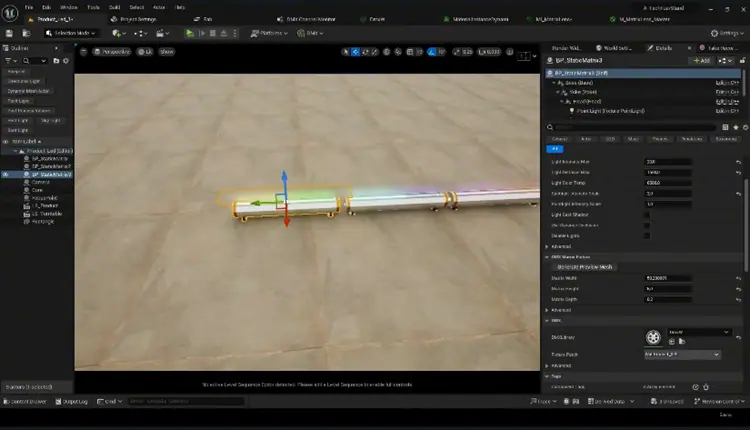Click the Skip frame play control
The height and width of the screenshot is (430, 750).
point(202,33)
